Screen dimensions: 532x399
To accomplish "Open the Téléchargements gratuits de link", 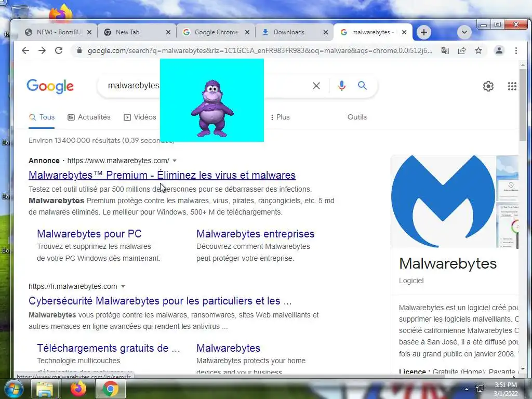I will (x=109, y=348).
